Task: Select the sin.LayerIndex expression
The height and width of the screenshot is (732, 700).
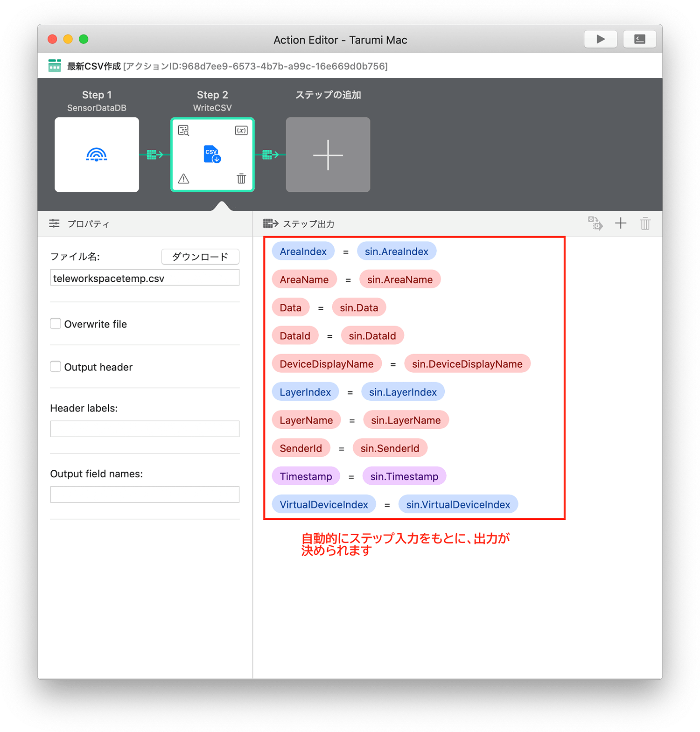Action: (x=403, y=392)
